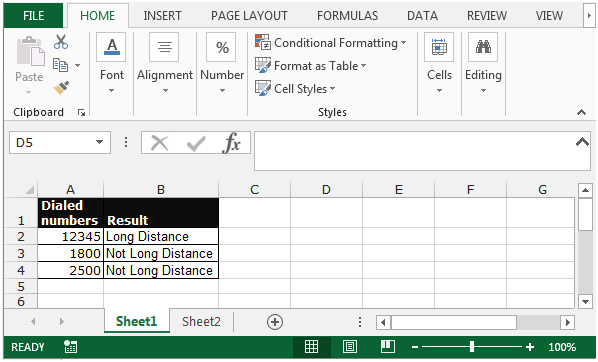Click the macro recording icon in status bar
The height and width of the screenshot is (362, 598).
[71, 347]
